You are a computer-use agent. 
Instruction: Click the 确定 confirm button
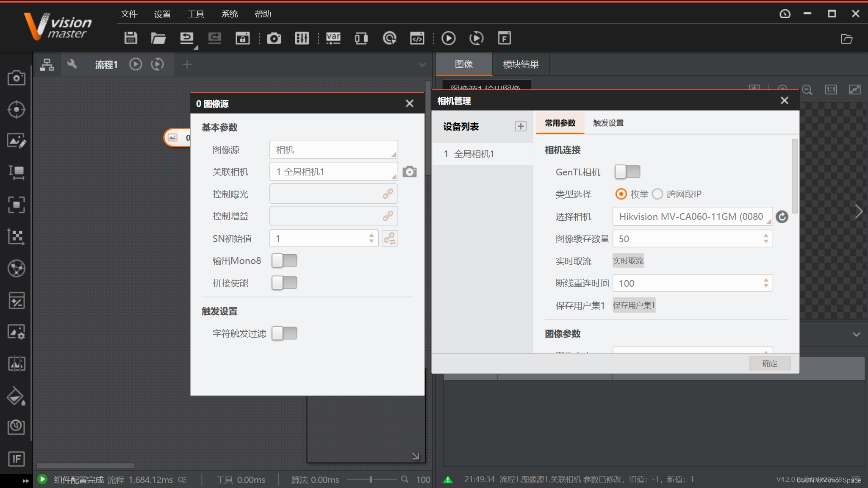(x=769, y=363)
